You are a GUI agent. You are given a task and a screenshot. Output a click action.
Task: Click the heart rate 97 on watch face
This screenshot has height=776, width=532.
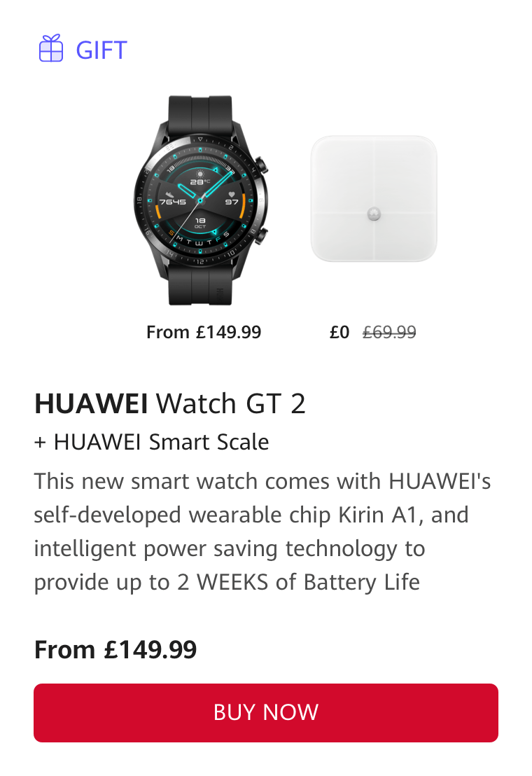[x=232, y=202]
